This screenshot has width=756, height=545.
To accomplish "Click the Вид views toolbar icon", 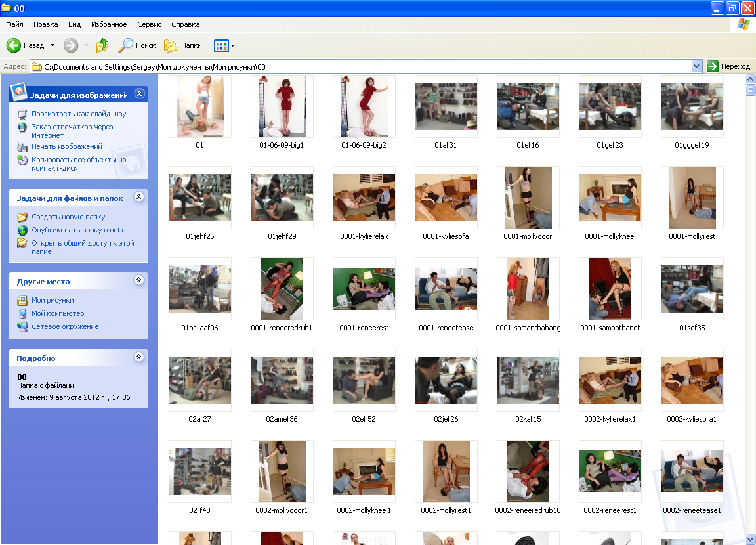I will coord(220,46).
